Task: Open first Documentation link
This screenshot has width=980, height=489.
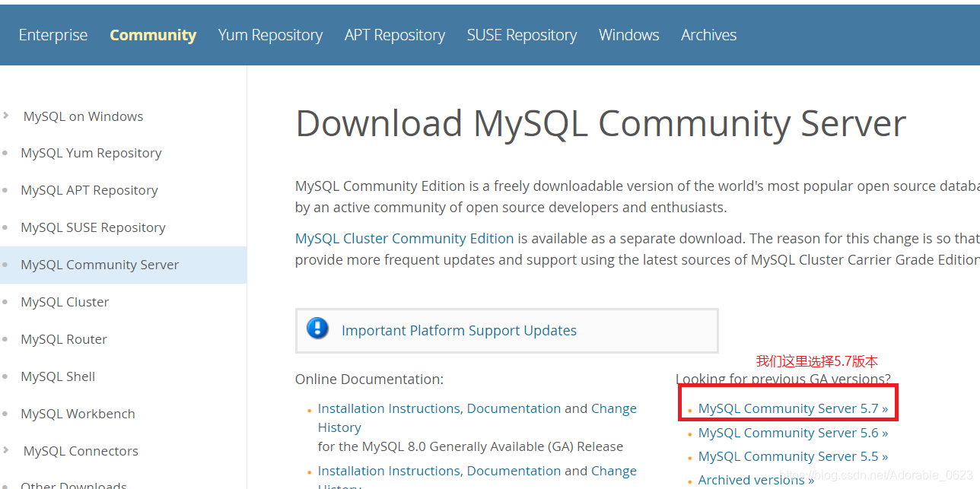Action: tap(514, 408)
